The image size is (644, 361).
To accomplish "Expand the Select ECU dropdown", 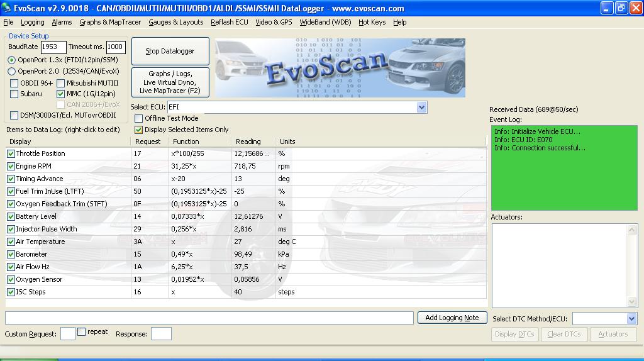I will [x=421, y=108].
